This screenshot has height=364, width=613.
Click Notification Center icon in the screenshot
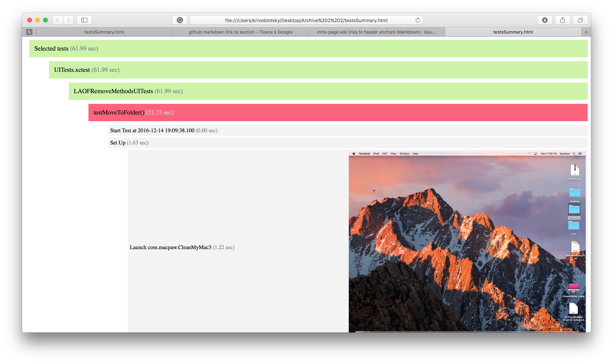click(x=580, y=154)
